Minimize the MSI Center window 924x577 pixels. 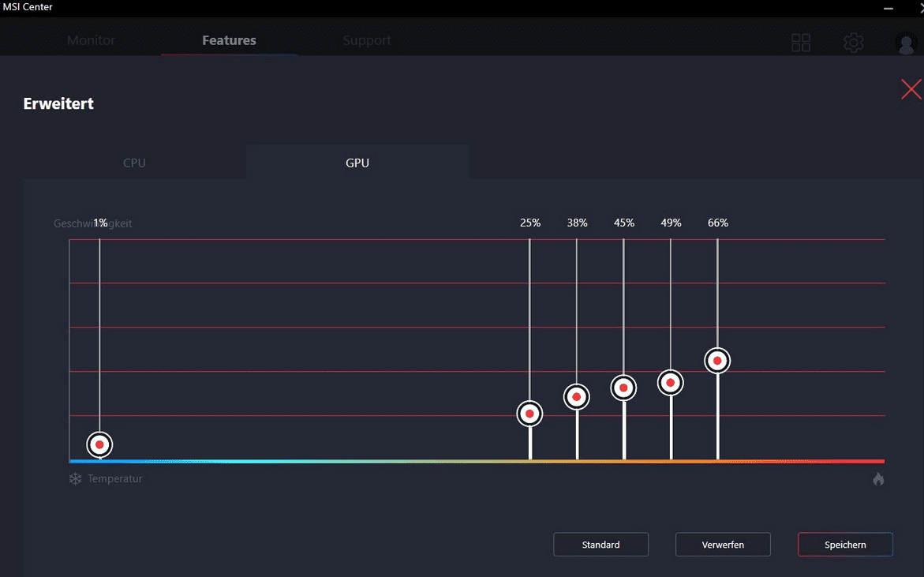pyautogui.click(x=888, y=8)
